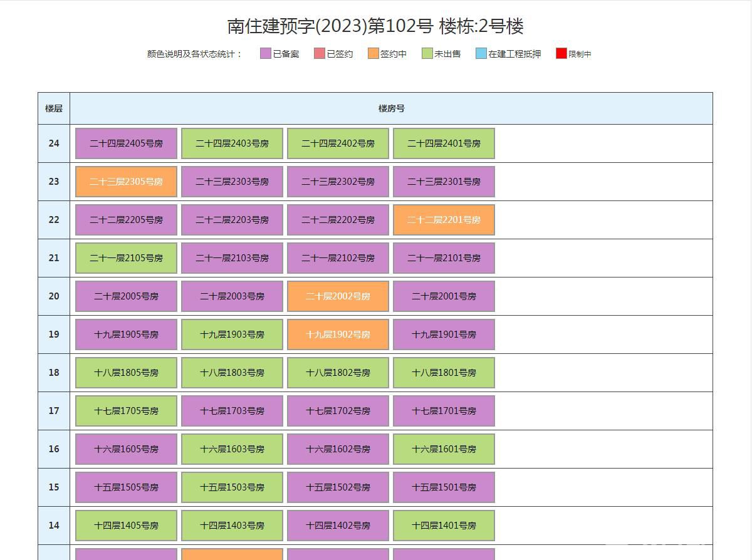The image size is (752, 560).
Task: Click unit 十七层1703号房
Action: 232,411
